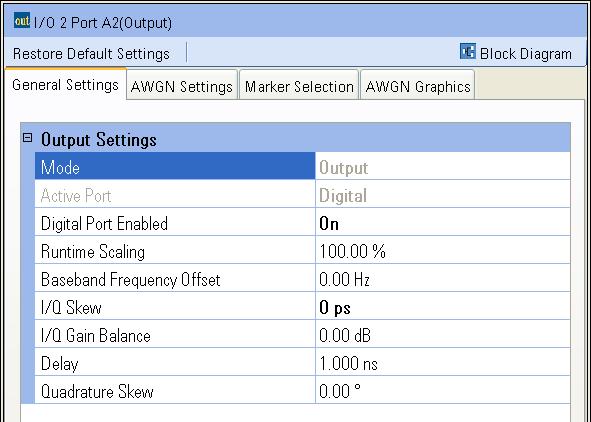Edit the Quadrature Skew 0.00 ° value
Viewport: 591px width, 422px height.
pyautogui.click(x=442, y=391)
